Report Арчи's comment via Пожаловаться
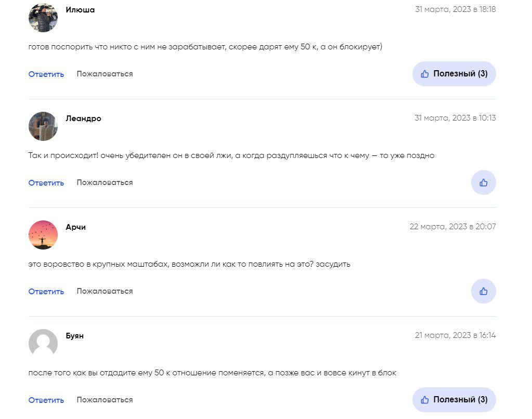This screenshot has height=419, width=532. pos(105,291)
